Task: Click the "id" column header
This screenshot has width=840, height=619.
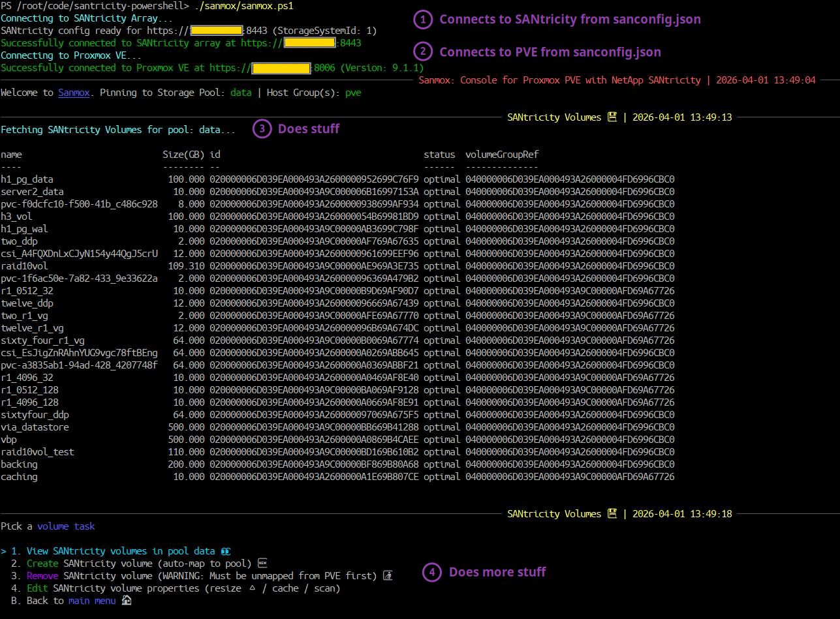Action: (x=215, y=155)
